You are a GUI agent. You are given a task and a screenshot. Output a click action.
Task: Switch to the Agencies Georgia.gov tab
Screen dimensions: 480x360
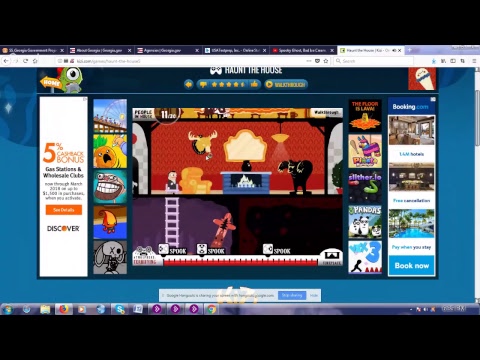click(167, 50)
